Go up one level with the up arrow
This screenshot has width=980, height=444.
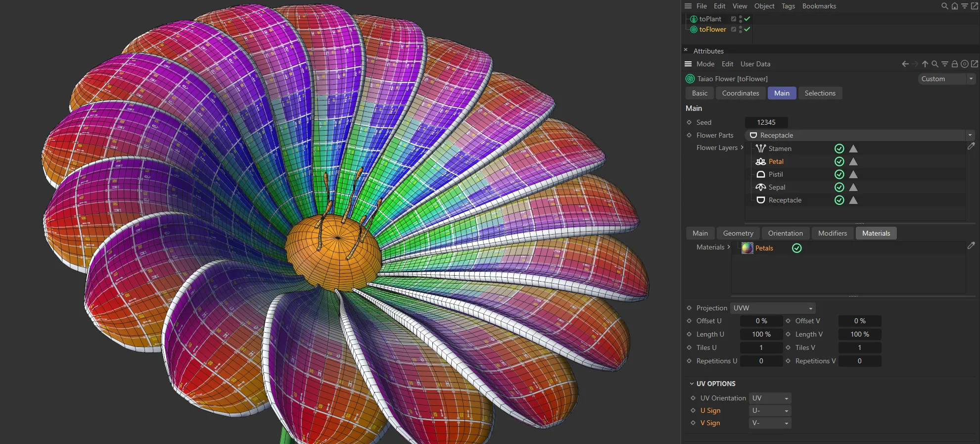click(925, 64)
